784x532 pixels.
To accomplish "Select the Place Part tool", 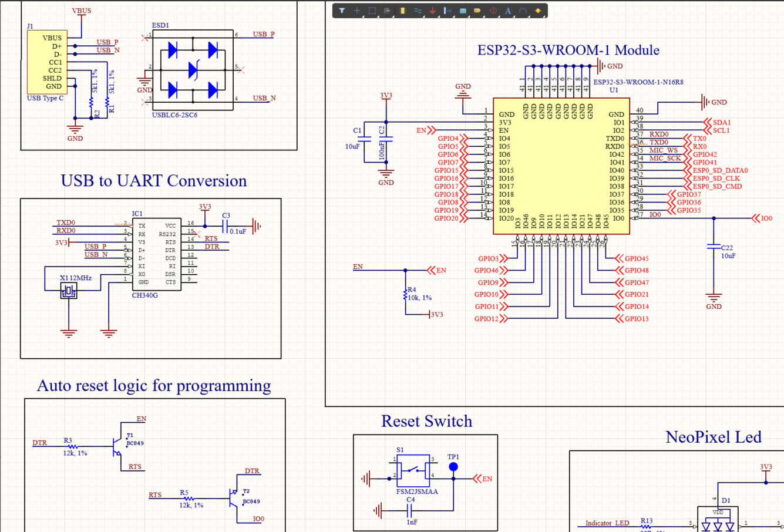I will 402,11.
